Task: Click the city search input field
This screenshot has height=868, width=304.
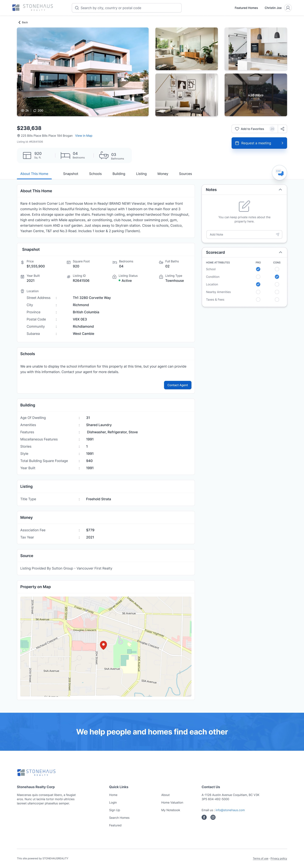Action: pyautogui.click(x=127, y=8)
